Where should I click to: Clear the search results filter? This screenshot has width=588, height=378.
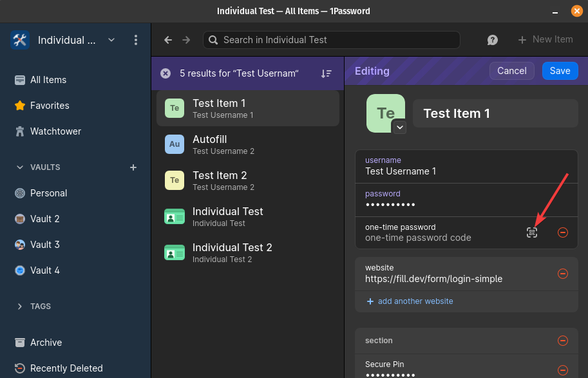click(x=166, y=73)
